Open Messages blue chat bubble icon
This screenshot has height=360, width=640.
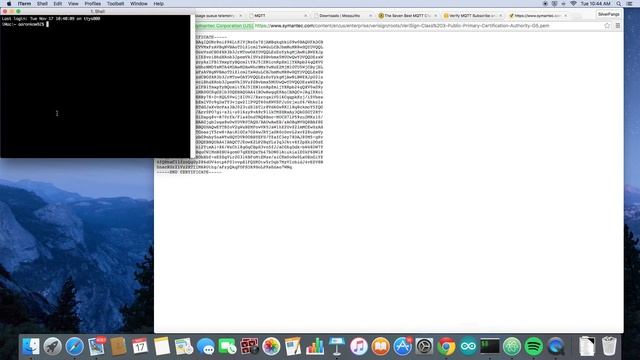coord(206,347)
